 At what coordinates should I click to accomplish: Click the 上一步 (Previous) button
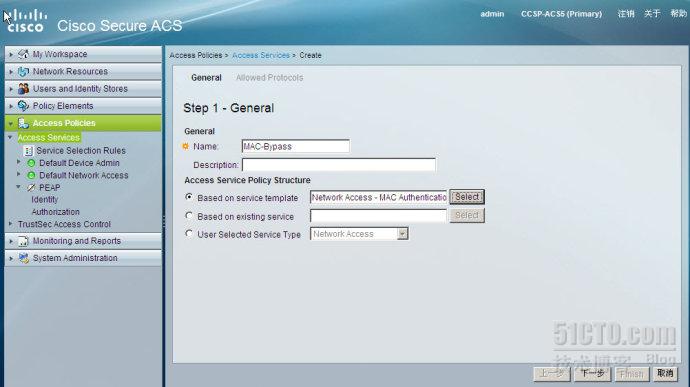pyautogui.click(x=552, y=374)
